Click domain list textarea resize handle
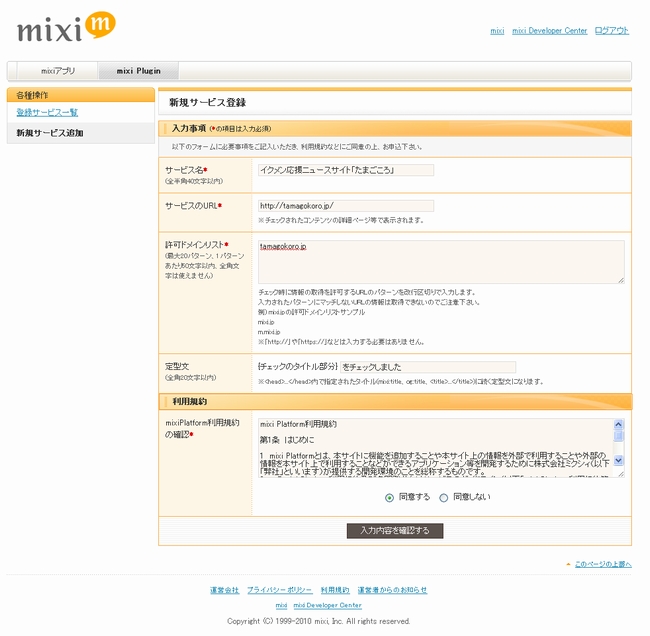 pyautogui.click(x=621, y=280)
